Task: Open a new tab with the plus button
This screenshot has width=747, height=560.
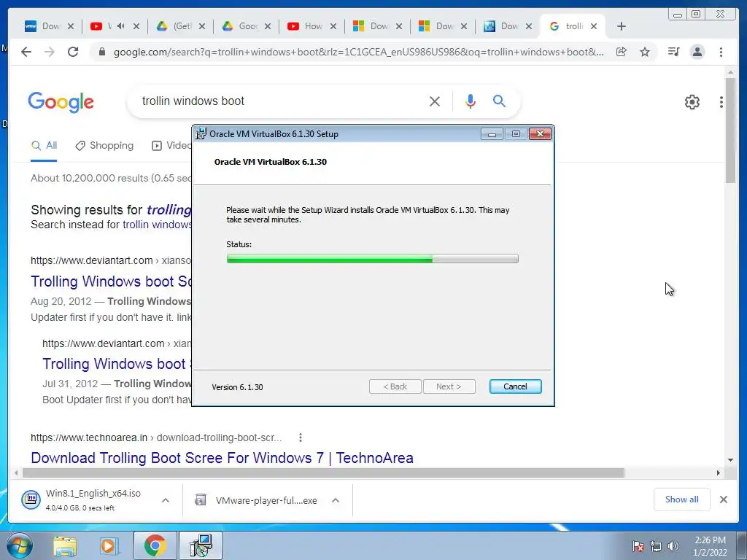Action: pos(622,26)
